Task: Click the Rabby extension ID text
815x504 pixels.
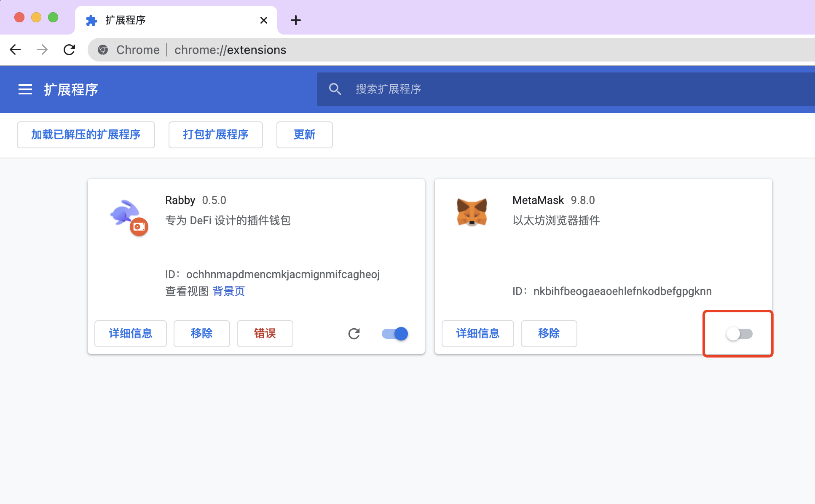Action: pyautogui.click(x=273, y=274)
